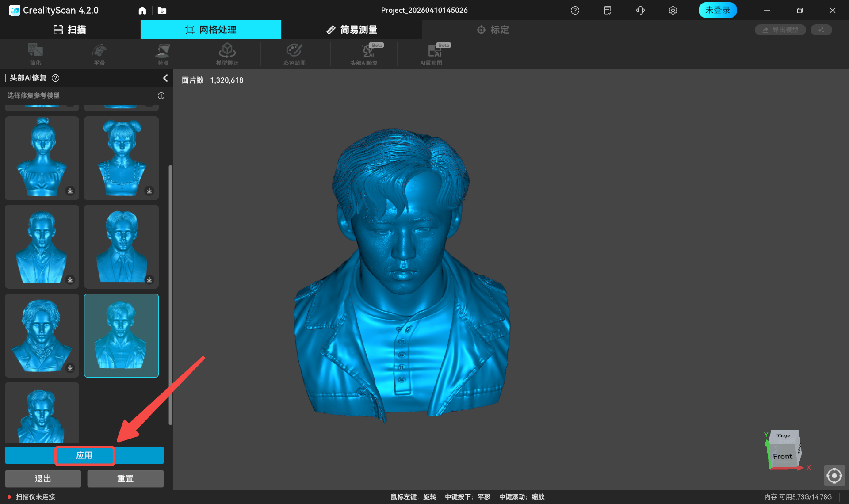
Task: Click the 未登录 login button
Action: tap(717, 10)
